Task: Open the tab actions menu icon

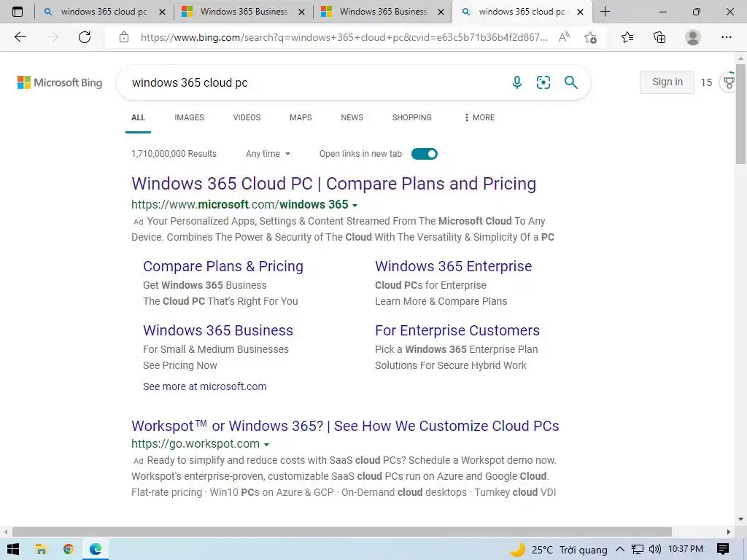Action: 18,12
